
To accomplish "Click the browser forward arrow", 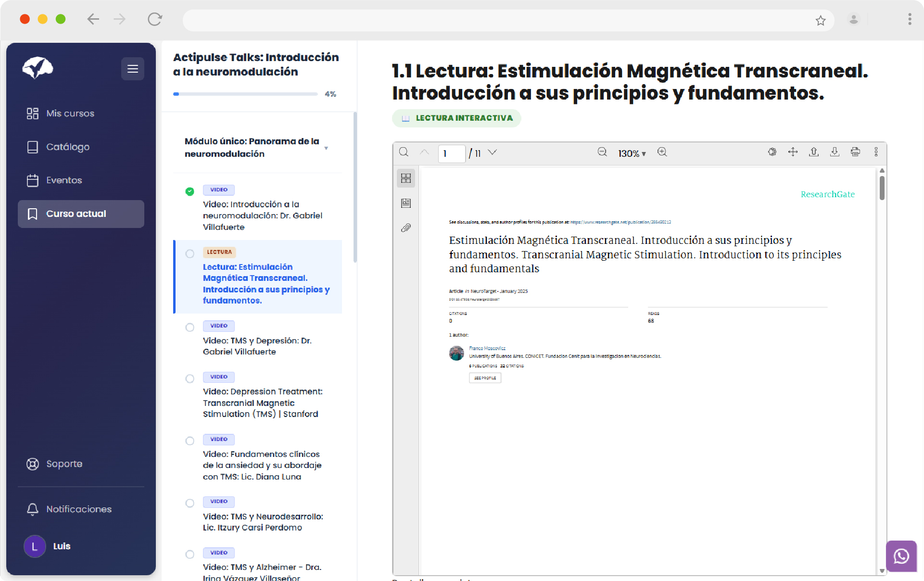I will 120,19.
